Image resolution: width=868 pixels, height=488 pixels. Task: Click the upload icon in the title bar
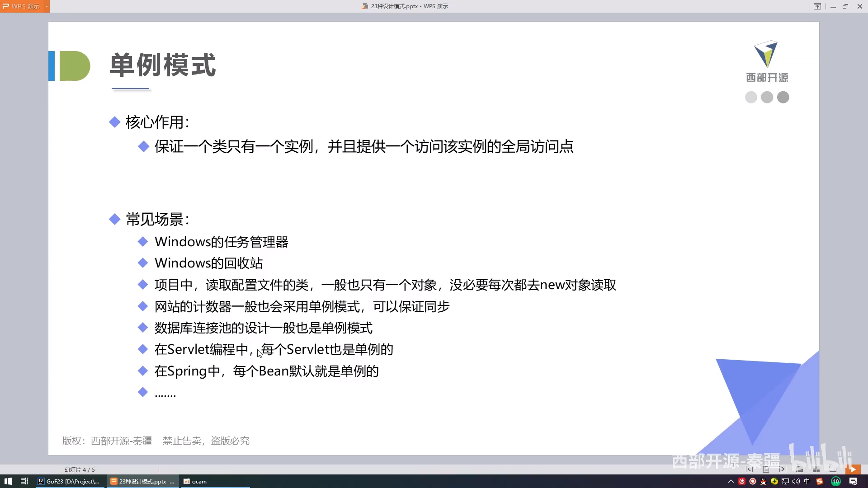[818, 6]
